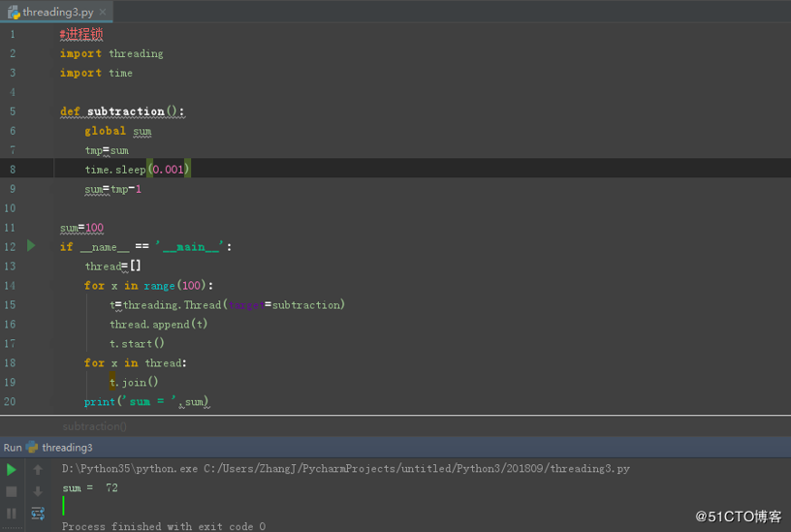The width and height of the screenshot is (791, 532).
Task: Go down the stack trace arrow
Action: click(38, 491)
